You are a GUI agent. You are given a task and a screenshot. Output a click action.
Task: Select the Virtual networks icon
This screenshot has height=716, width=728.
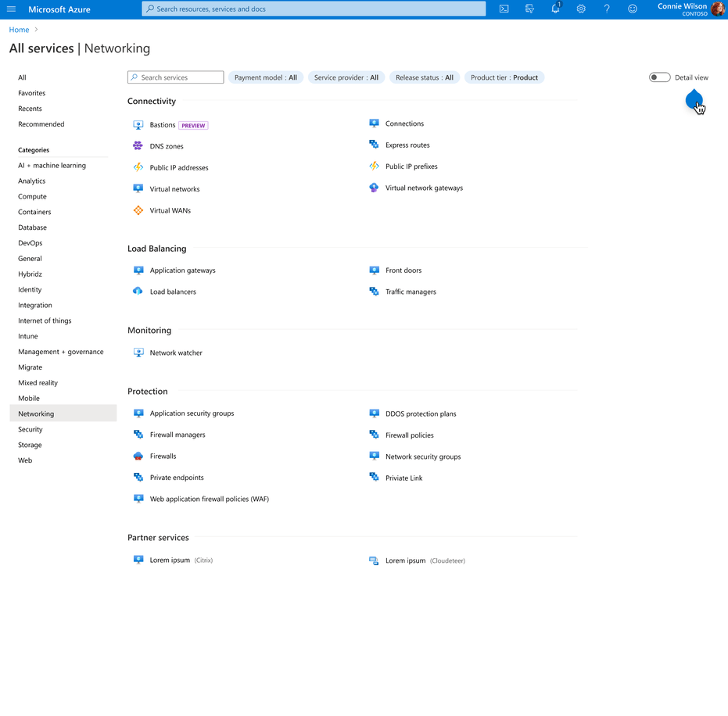click(139, 188)
